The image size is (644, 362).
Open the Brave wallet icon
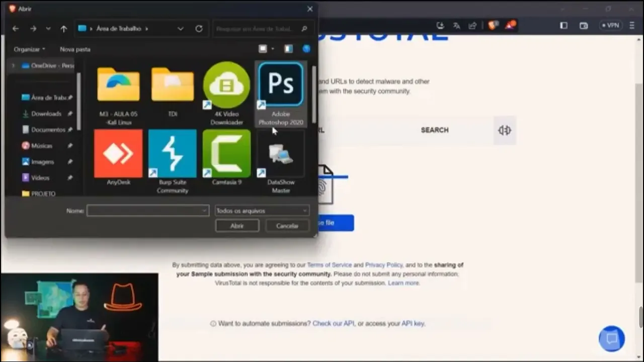coord(584,25)
